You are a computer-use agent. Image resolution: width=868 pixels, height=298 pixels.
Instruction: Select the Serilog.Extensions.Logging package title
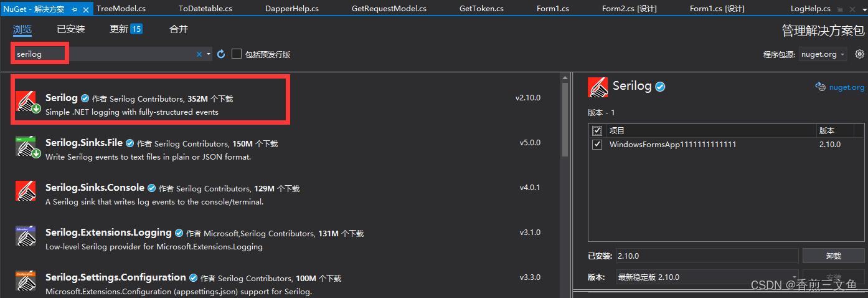(x=108, y=233)
